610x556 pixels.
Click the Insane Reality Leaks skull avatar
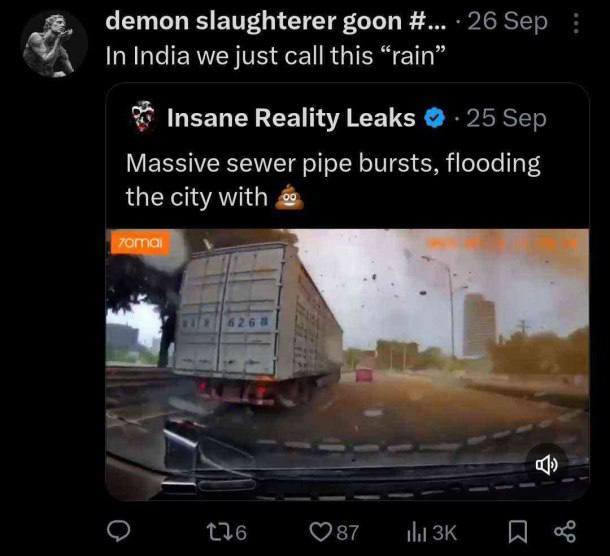144,118
